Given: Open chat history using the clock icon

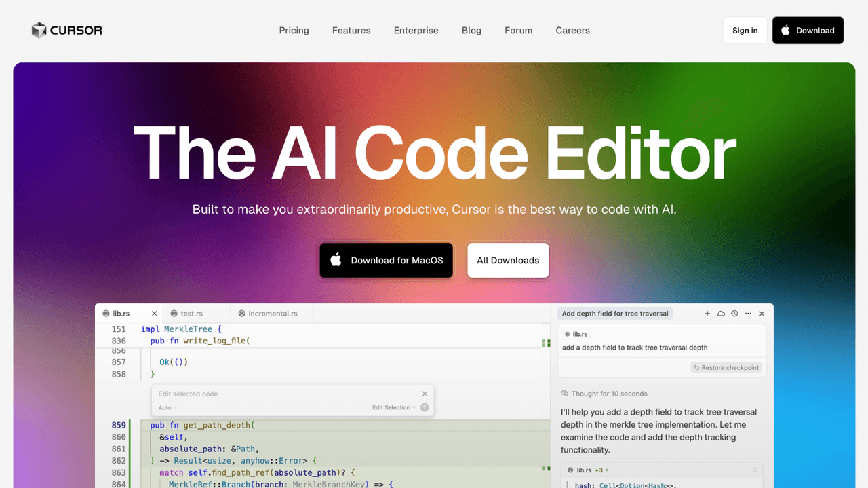Looking at the screenshot, I should (x=734, y=314).
